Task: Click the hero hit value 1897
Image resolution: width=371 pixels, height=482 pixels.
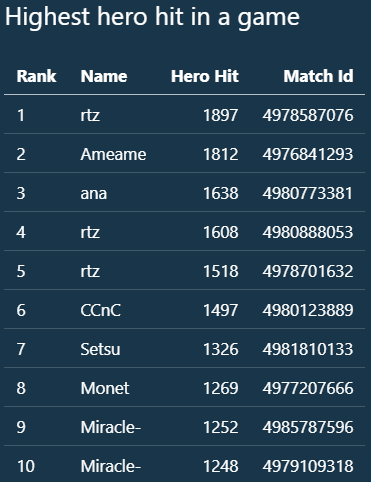Action: pyautogui.click(x=221, y=115)
